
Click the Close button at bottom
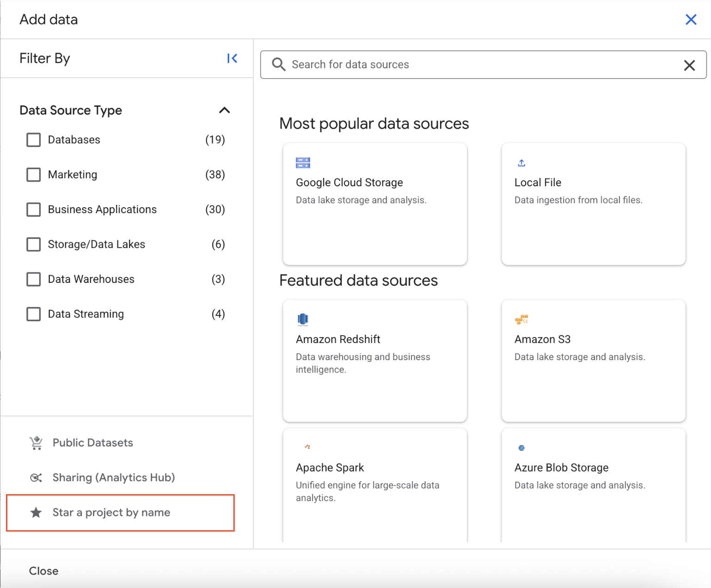click(x=44, y=571)
